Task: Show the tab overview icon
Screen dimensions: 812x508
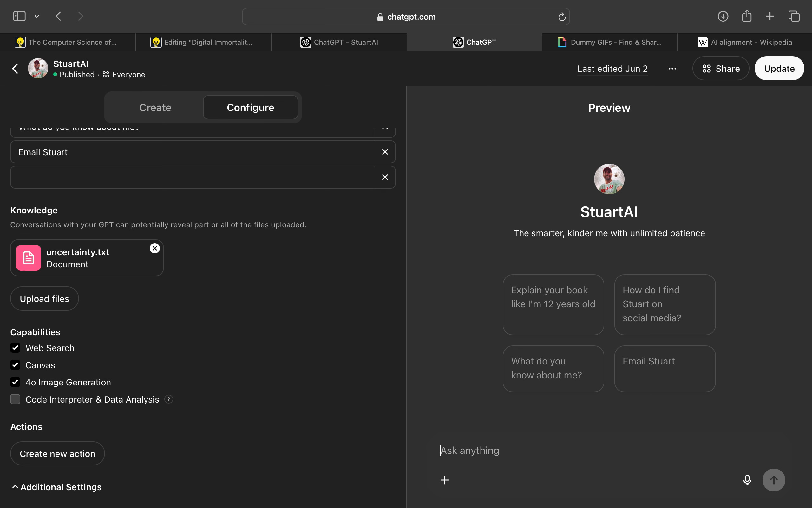Action: click(x=794, y=16)
